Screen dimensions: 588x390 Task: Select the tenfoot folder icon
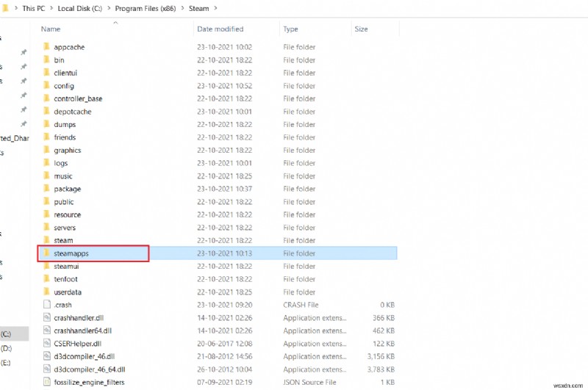point(46,279)
